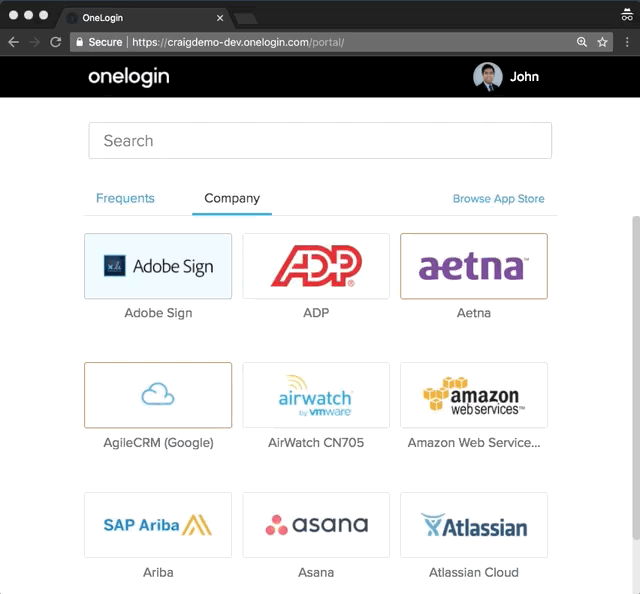Open the SAP Ariba logo tile

coord(158,525)
